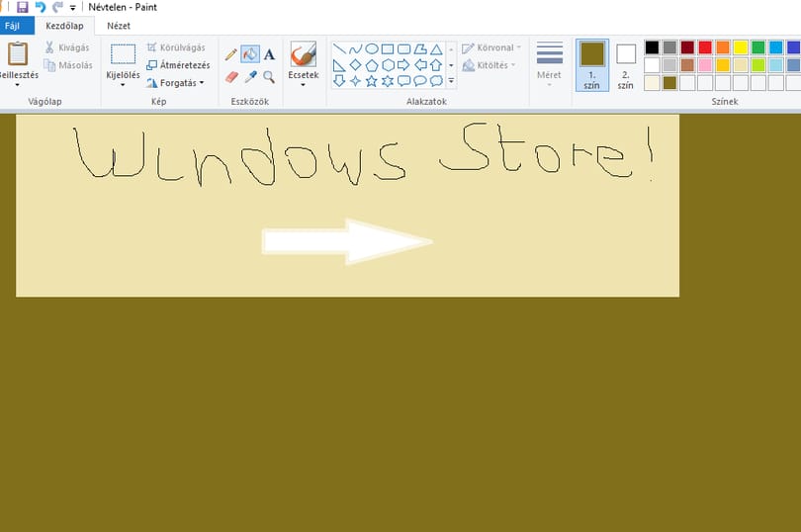Click the white arrow drawn on canvas
The height and width of the screenshot is (532, 801).
[x=347, y=241]
